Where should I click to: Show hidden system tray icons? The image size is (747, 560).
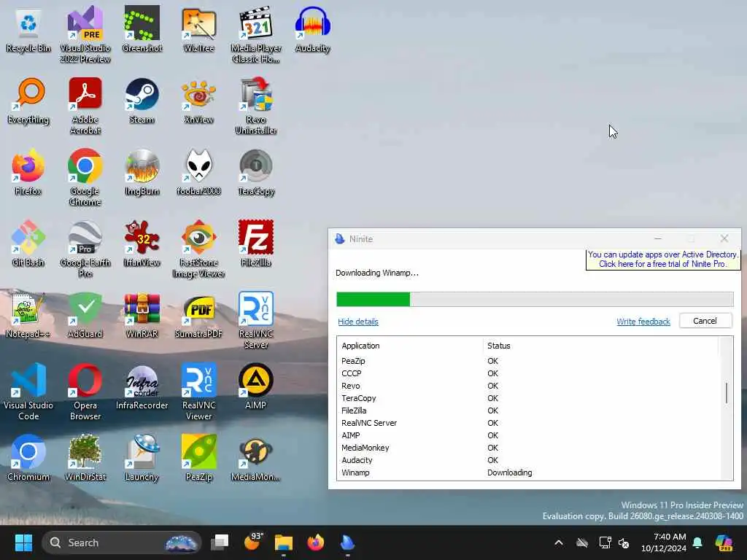click(x=559, y=542)
